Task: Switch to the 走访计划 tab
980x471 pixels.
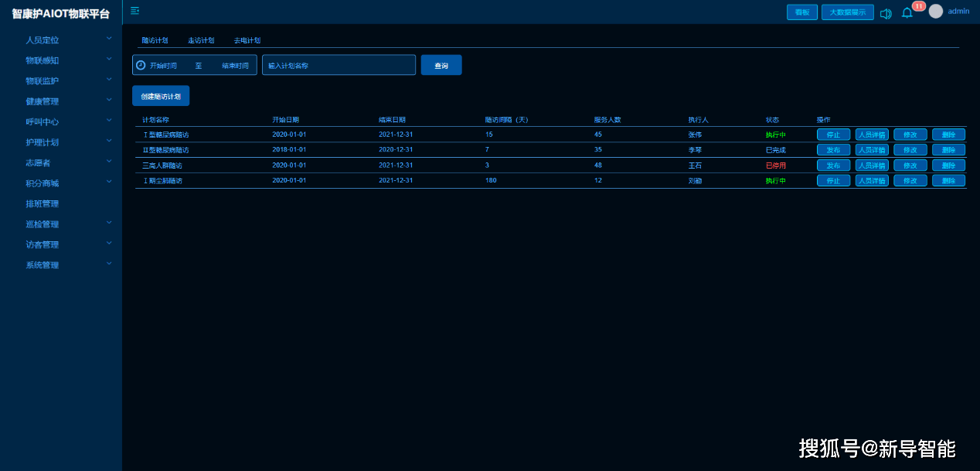Action: pyautogui.click(x=201, y=40)
